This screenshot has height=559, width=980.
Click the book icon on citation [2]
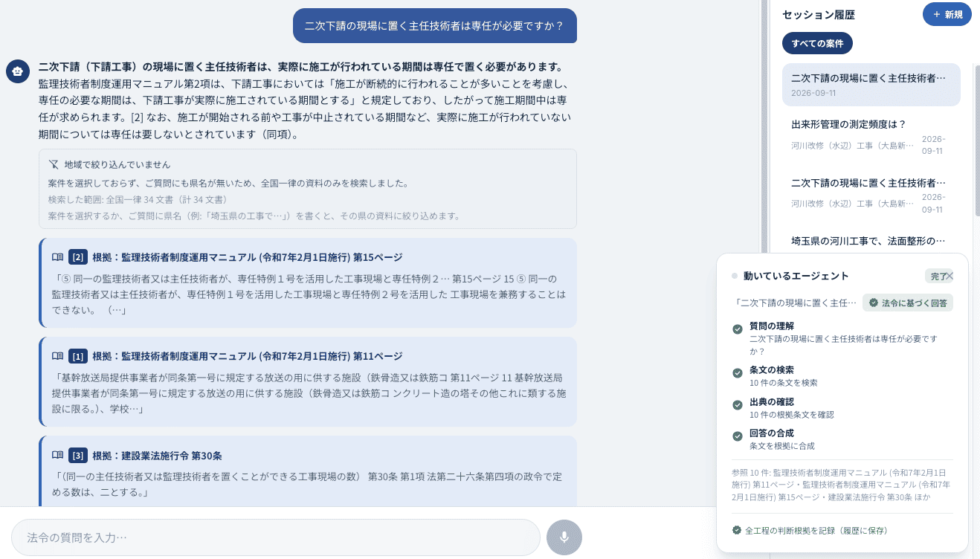coord(57,257)
